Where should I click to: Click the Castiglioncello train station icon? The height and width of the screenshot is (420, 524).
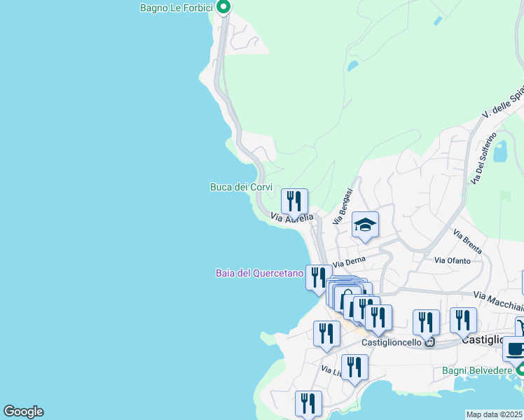[429, 342]
